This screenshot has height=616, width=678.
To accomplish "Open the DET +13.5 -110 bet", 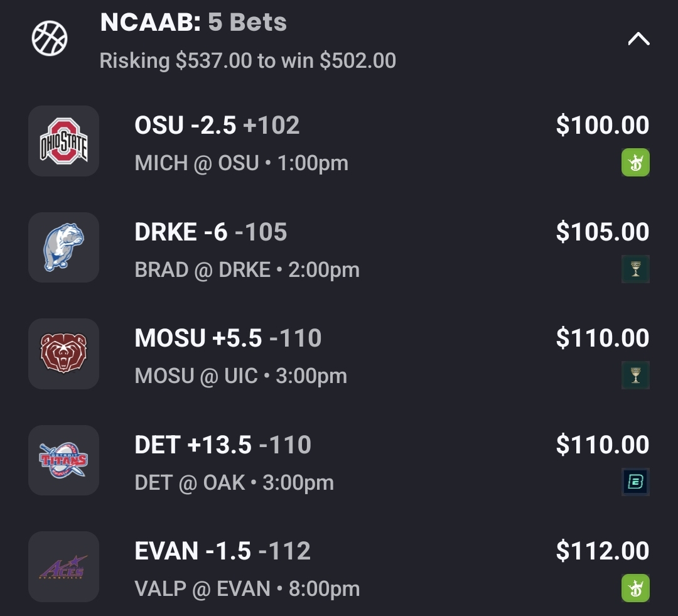I will 222,445.
